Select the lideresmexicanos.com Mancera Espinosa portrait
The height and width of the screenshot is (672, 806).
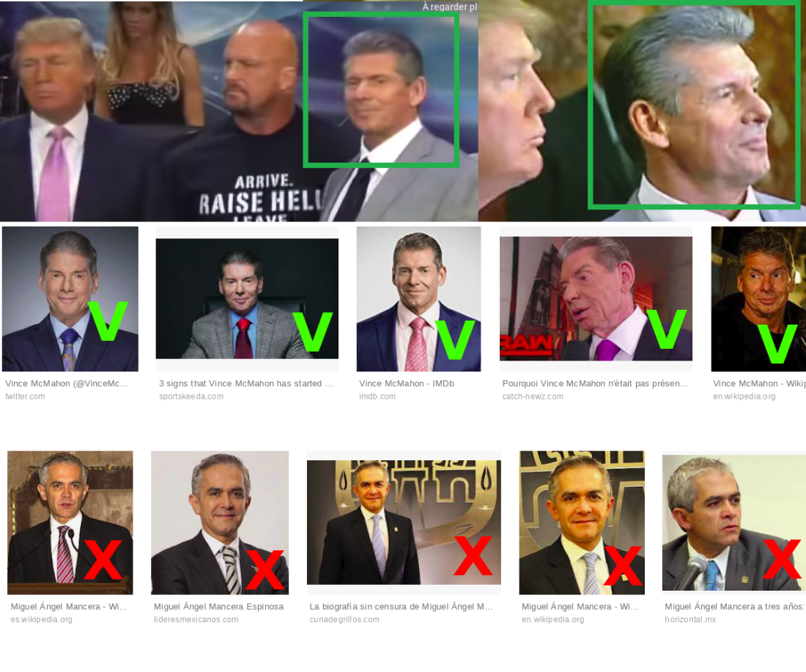pos(220,523)
